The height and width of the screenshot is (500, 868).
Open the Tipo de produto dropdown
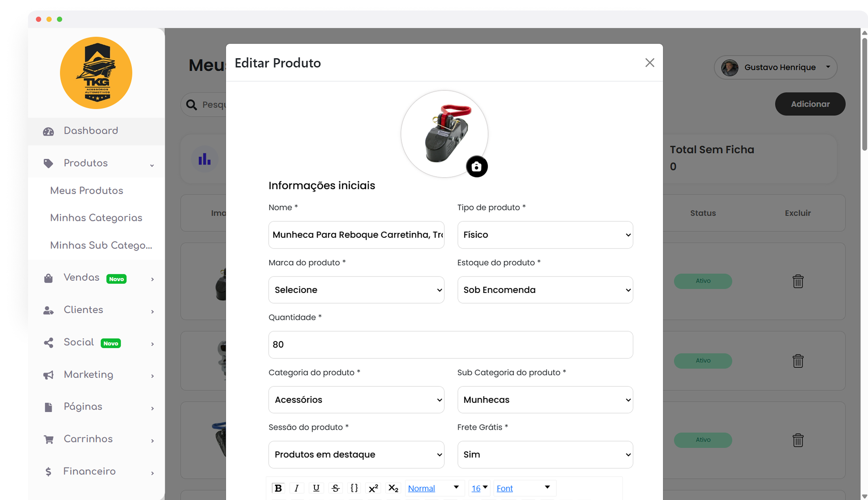click(545, 235)
